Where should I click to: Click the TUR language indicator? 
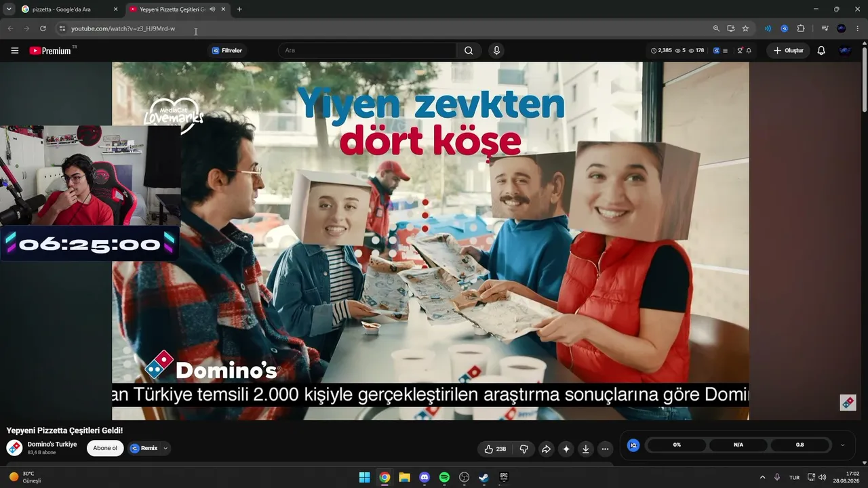tap(794, 477)
